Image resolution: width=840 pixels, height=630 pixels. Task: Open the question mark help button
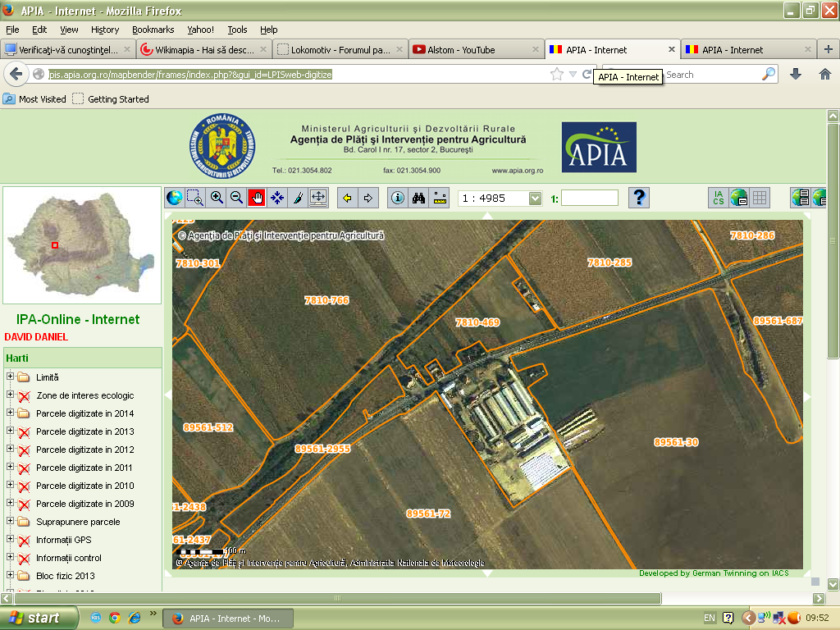point(638,198)
